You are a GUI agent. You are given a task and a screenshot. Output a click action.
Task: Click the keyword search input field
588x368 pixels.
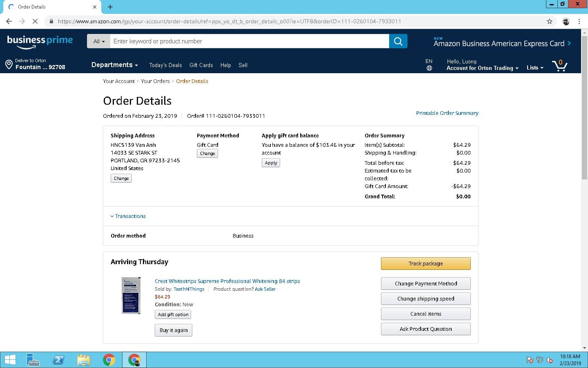[249, 41]
